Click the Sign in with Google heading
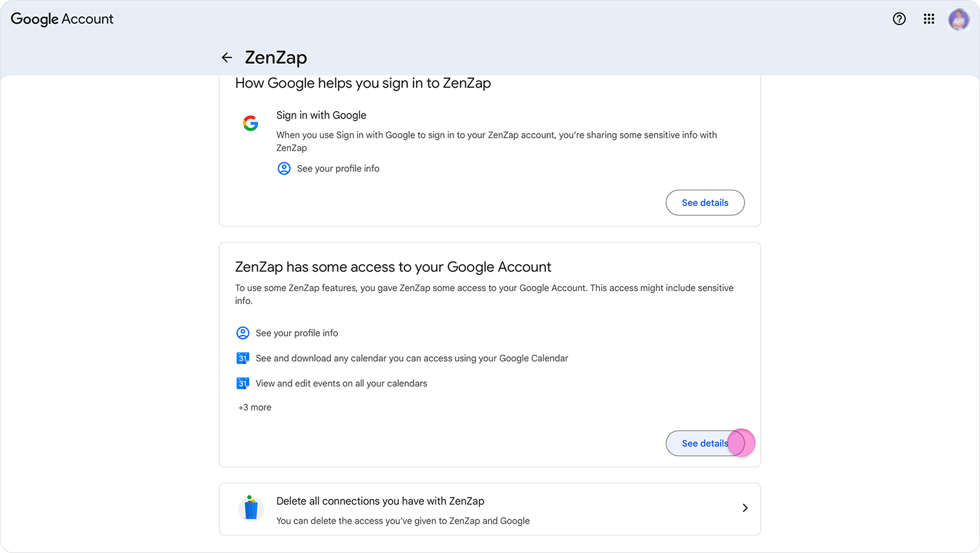This screenshot has height=553, width=980. [321, 115]
